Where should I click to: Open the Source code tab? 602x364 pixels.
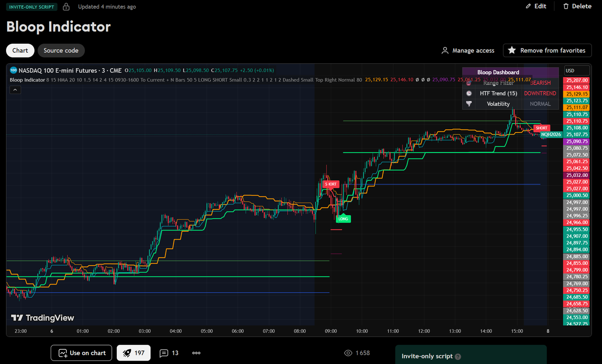pyautogui.click(x=61, y=50)
